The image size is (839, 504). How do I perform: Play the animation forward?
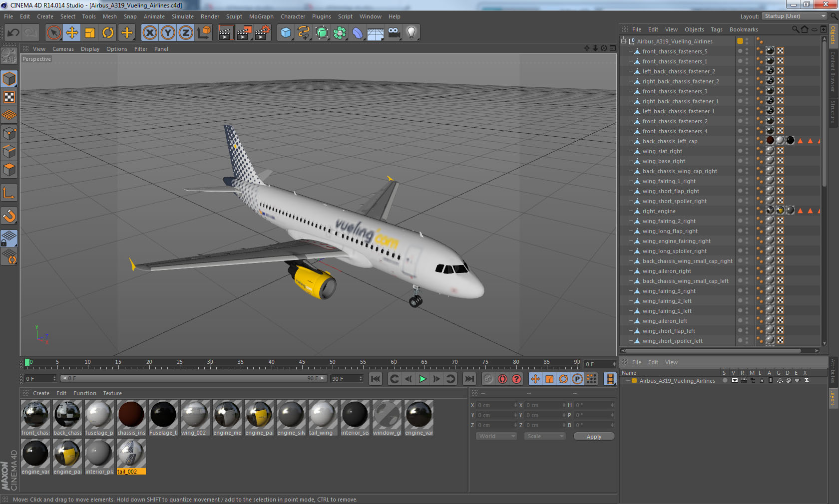point(422,379)
